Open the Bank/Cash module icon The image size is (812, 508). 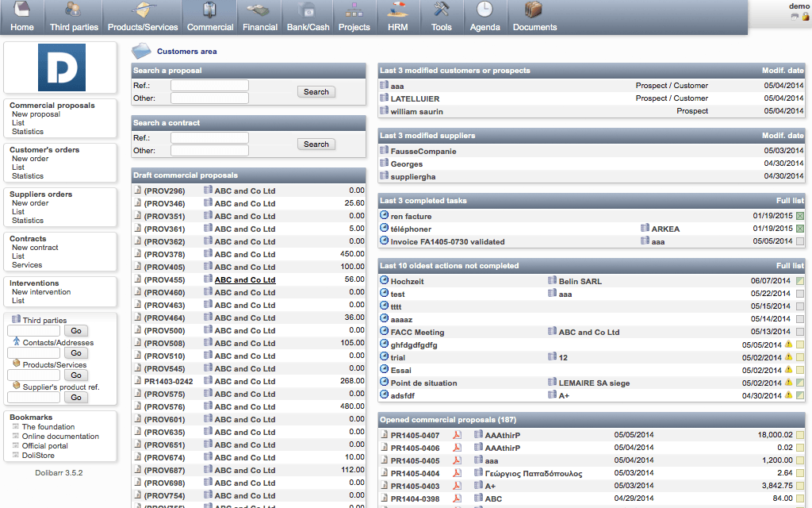[308, 10]
